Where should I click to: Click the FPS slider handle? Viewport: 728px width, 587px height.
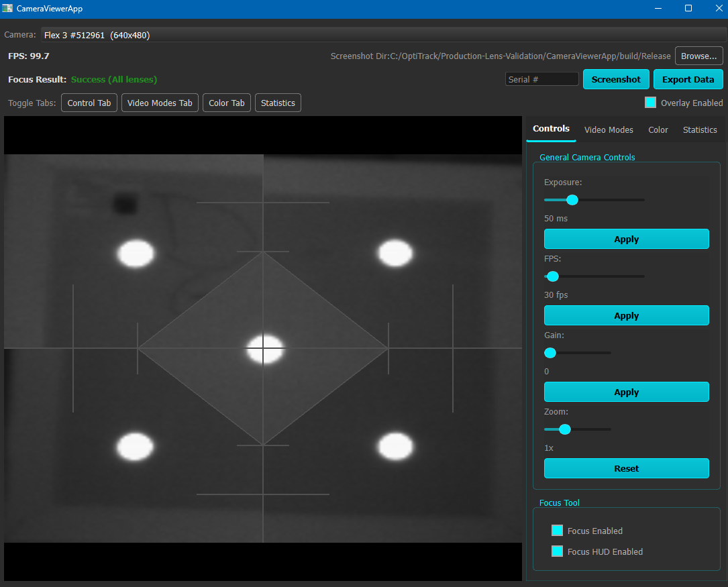click(x=552, y=276)
